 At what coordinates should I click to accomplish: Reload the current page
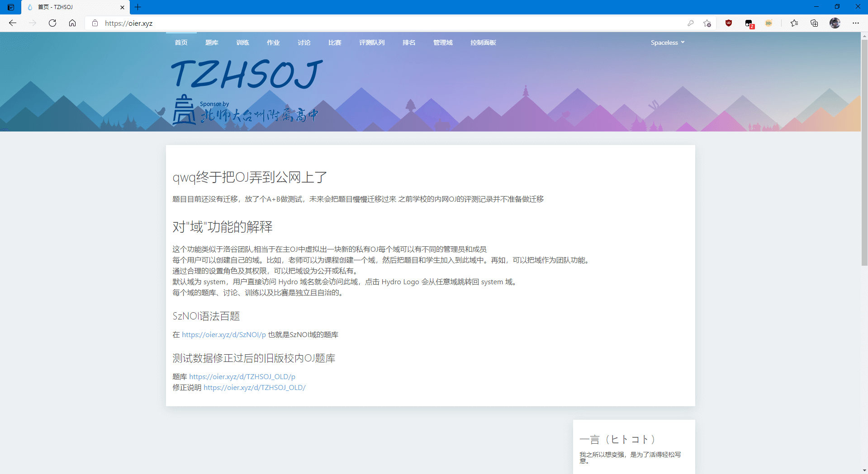[x=52, y=23]
